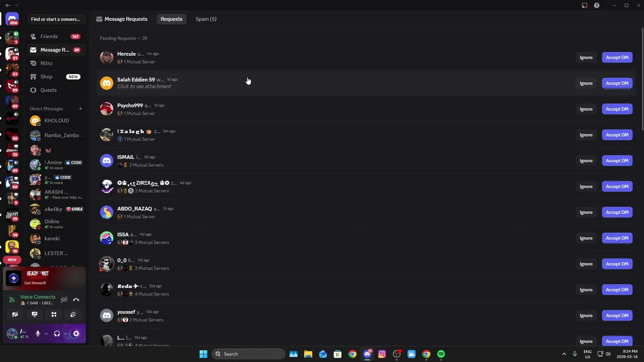Accept DM from ISMAIL

tap(617, 160)
